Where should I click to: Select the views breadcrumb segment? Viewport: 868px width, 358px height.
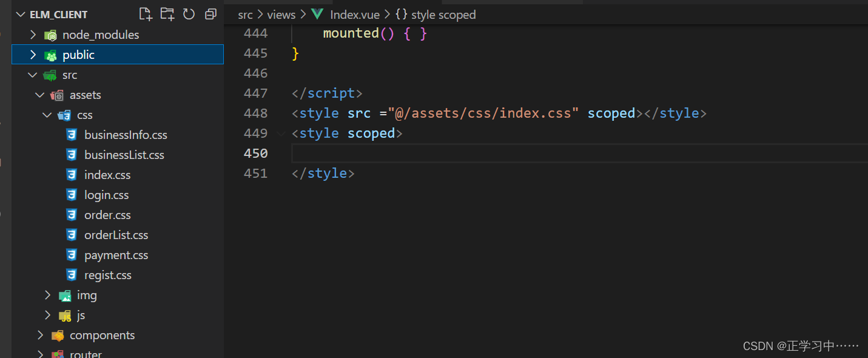pyautogui.click(x=281, y=15)
